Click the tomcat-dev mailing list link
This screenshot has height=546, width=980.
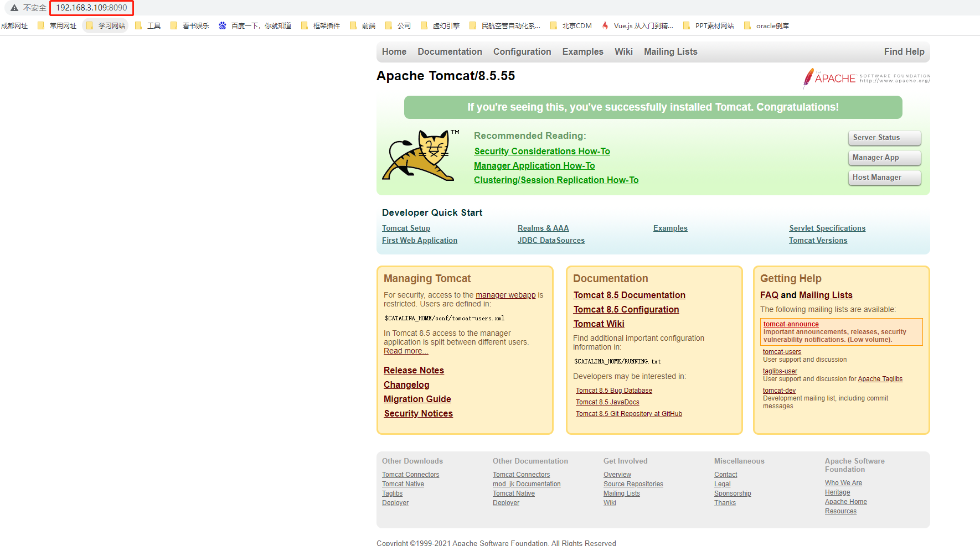[x=779, y=391]
